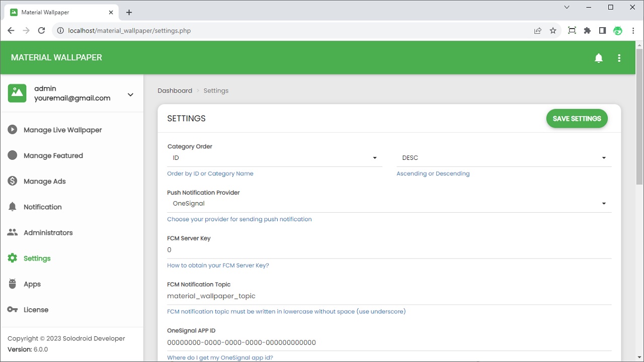Open the Category Order ID dropdown
The height and width of the screenshot is (362, 644).
pyautogui.click(x=274, y=158)
